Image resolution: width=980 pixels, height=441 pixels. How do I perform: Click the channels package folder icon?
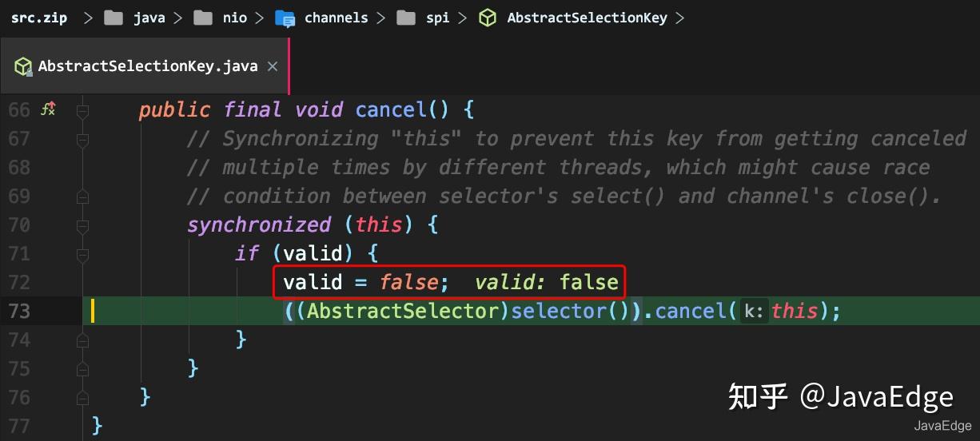coord(285,18)
